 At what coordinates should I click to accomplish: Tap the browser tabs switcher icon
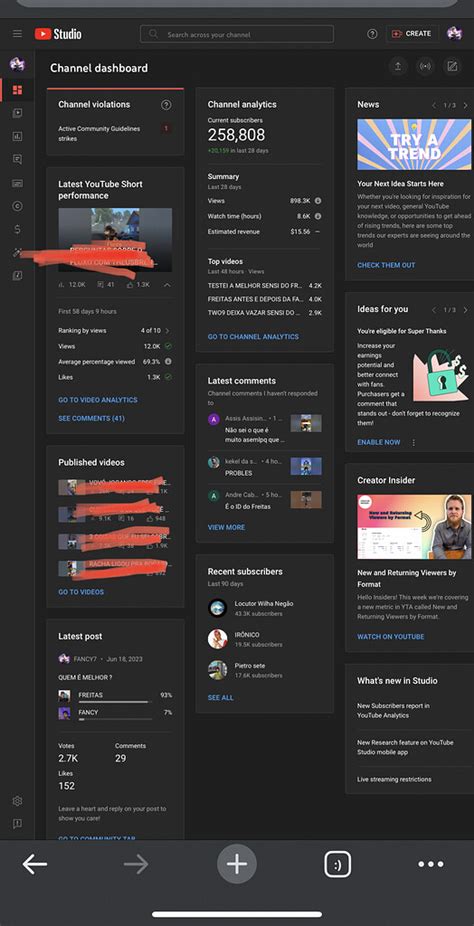pyautogui.click(x=338, y=865)
